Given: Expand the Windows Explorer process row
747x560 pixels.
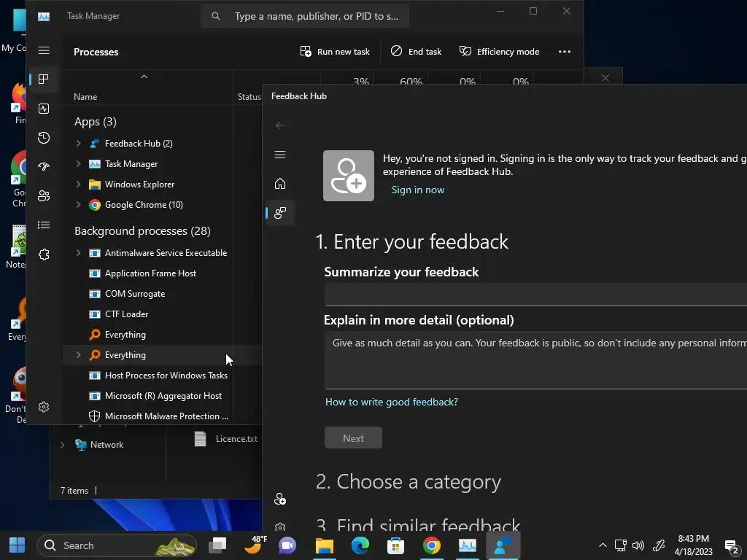Looking at the screenshot, I should point(78,184).
